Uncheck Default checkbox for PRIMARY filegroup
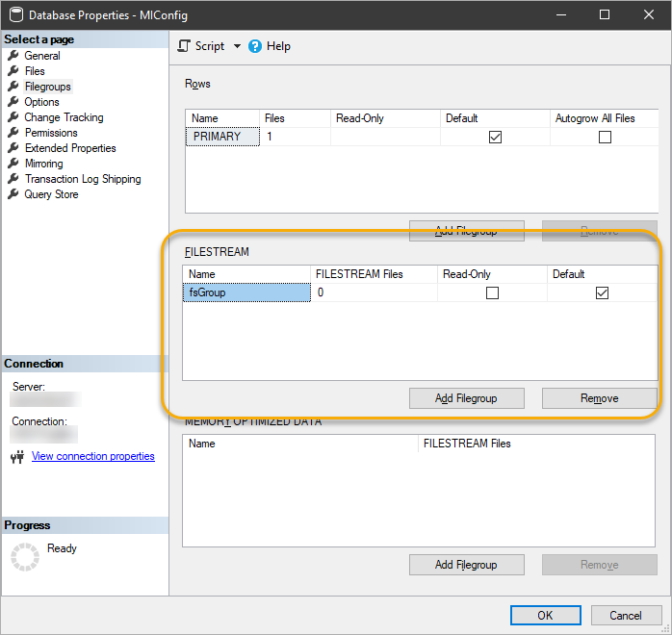The height and width of the screenshot is (635, 672). tap(496, 137)
